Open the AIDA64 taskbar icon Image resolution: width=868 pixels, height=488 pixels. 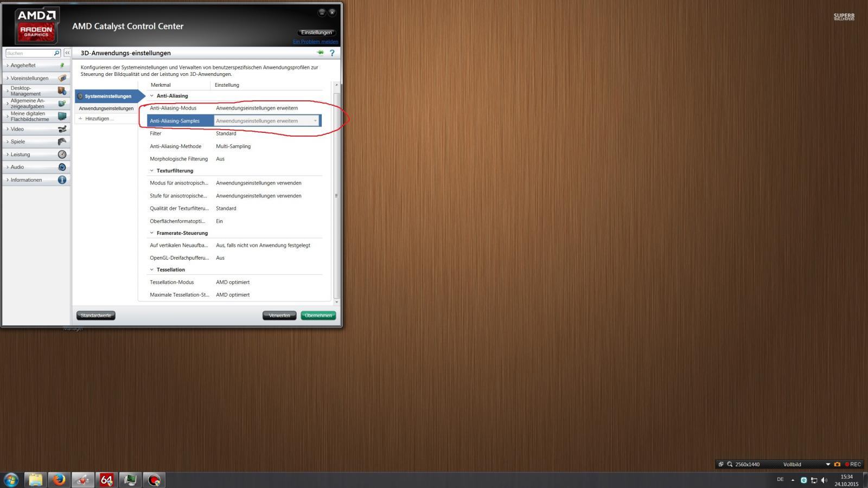[106, 480]
